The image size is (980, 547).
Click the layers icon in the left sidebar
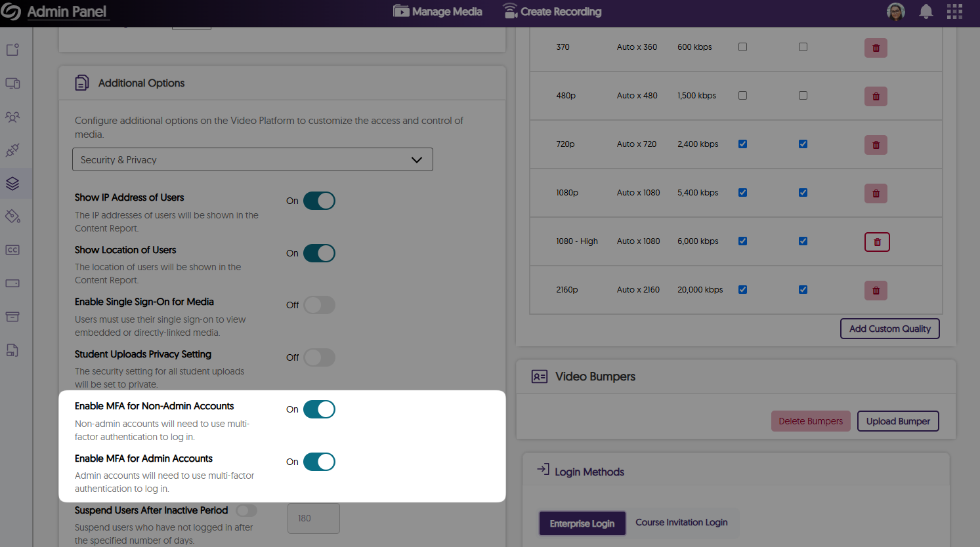coord(14,183)
